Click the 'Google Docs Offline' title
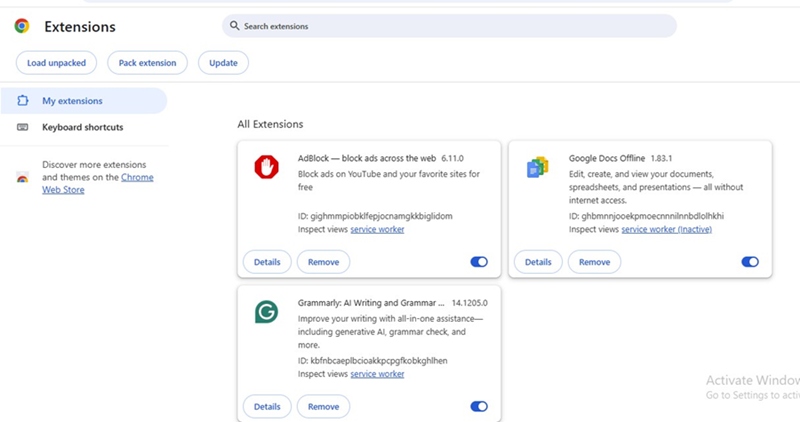Image resolution: width=800 pixels, height=422 pixels. [x=607, y=158]
